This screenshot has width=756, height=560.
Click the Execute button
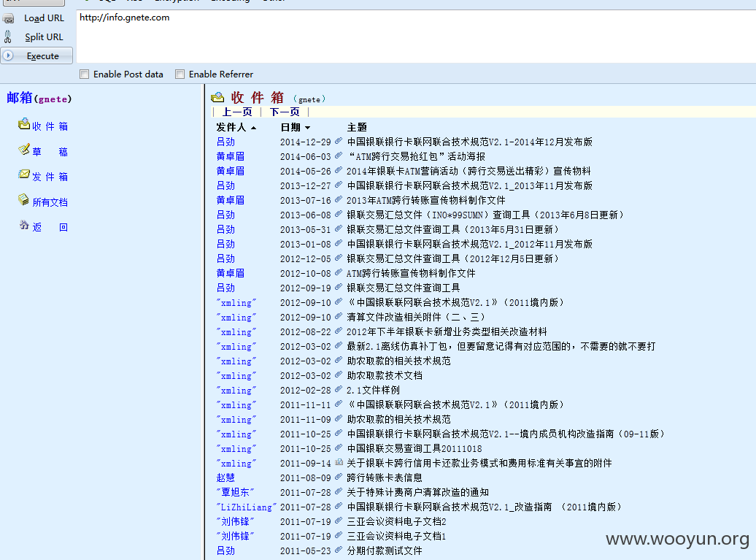coord(36,56)
